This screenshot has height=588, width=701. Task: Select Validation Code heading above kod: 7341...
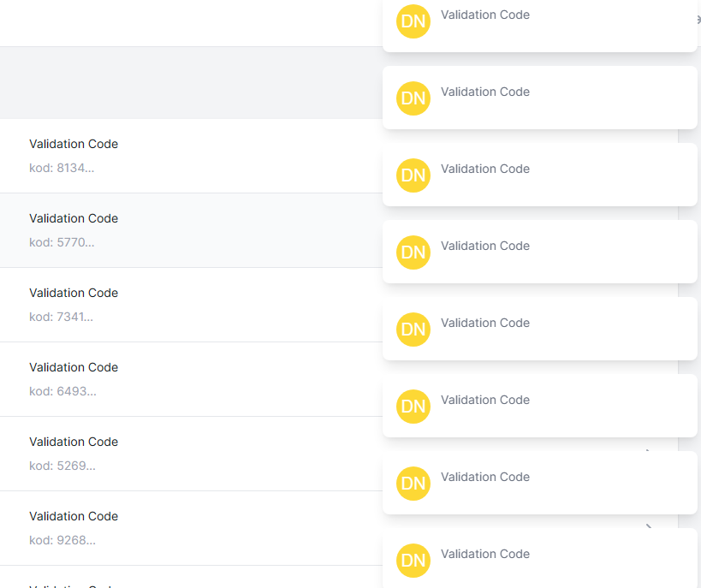(74, 293)
